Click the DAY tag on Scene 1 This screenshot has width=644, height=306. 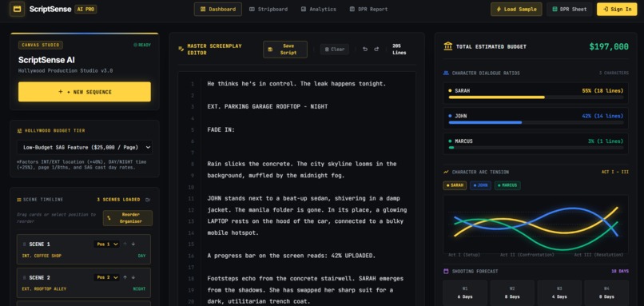(141, 256)
